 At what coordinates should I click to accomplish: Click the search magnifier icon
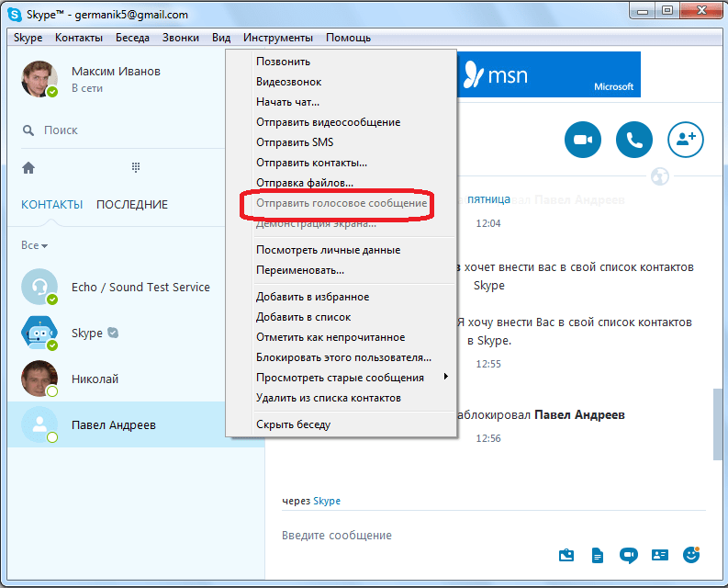(x=28, y=130)
